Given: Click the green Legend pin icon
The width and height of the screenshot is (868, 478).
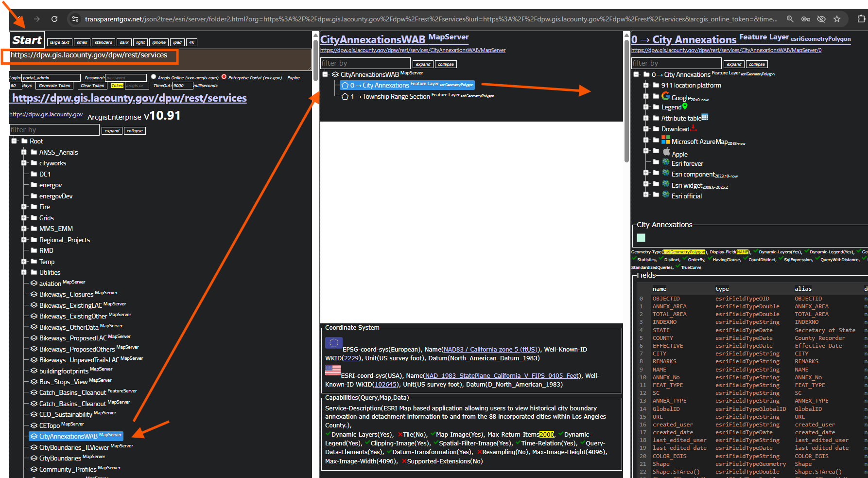Looking at the screenshot, I should [x=685, y=106].
